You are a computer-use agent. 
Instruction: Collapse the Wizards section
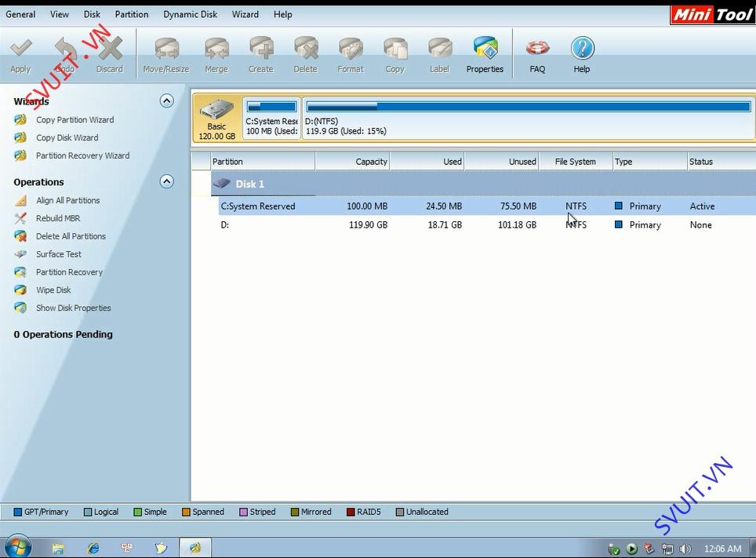pyautogui.click(x=167, y=101)
